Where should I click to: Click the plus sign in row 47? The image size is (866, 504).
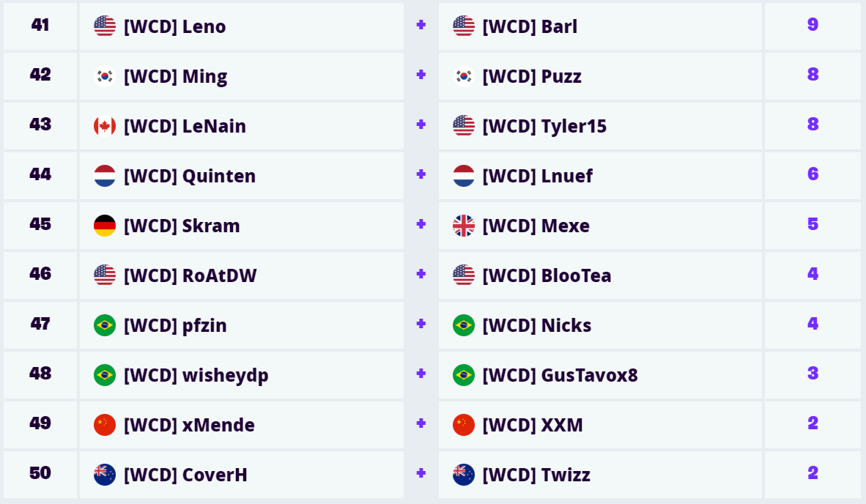point(421,324)
